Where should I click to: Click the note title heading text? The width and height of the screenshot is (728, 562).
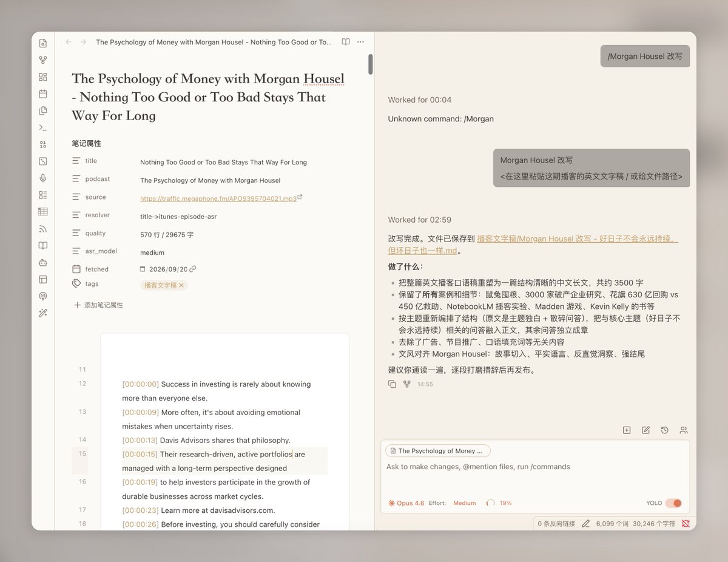click(208, 97)
